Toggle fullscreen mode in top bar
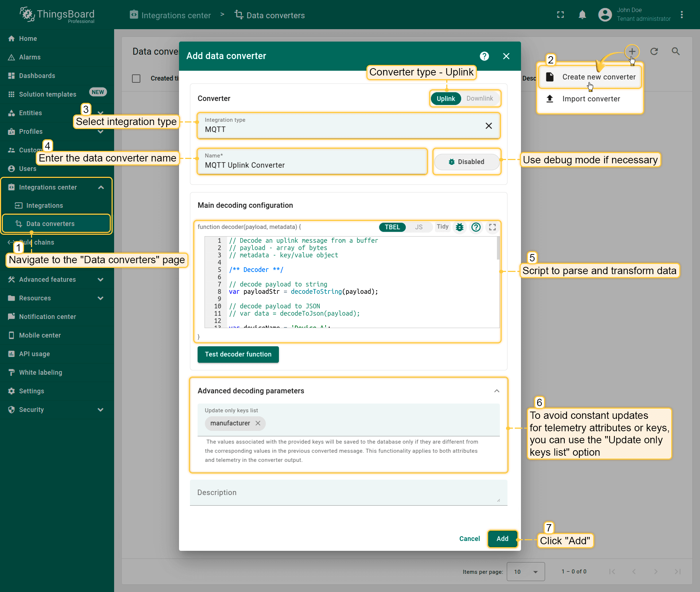This screenshot has height=592, width=700. (x=560, y=15)
